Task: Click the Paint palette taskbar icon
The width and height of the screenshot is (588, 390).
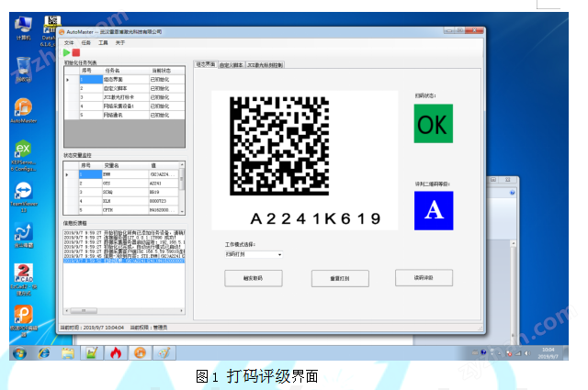Action: click(164, 353)
